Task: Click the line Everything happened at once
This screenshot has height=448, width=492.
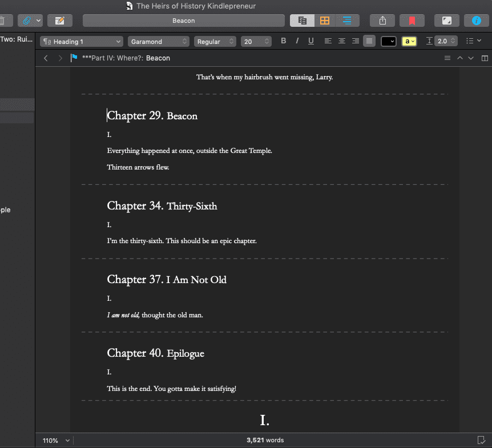Action: point(189,151)
